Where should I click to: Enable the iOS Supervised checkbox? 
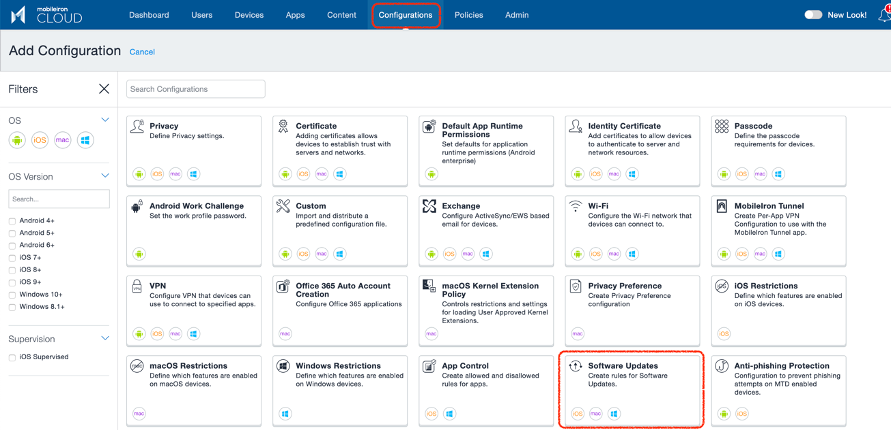tap(13, 357)
